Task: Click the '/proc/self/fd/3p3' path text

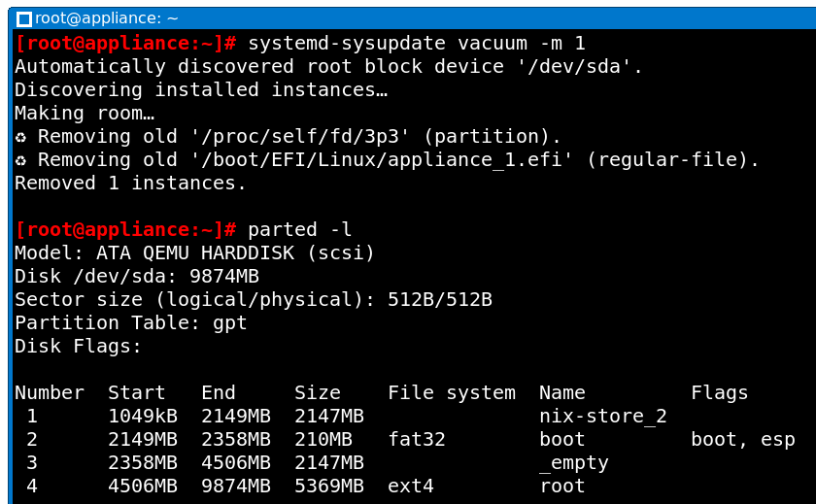Action: 300,136
